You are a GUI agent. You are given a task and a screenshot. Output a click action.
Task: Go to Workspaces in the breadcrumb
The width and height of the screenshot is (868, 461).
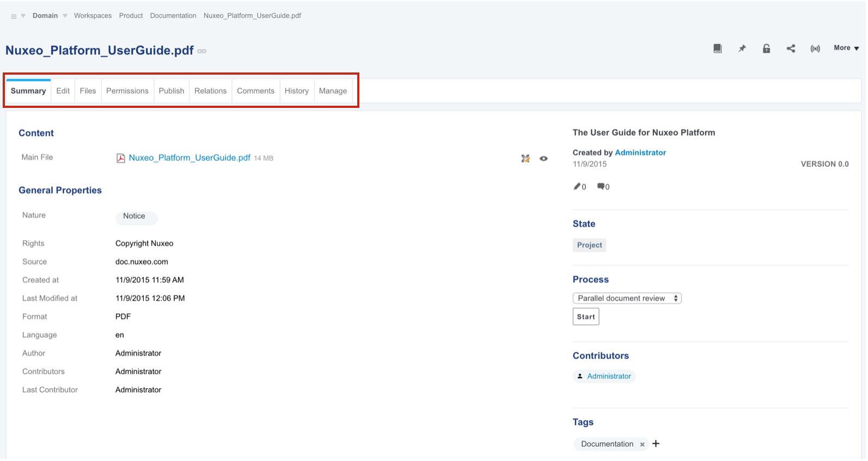point(93,16)
